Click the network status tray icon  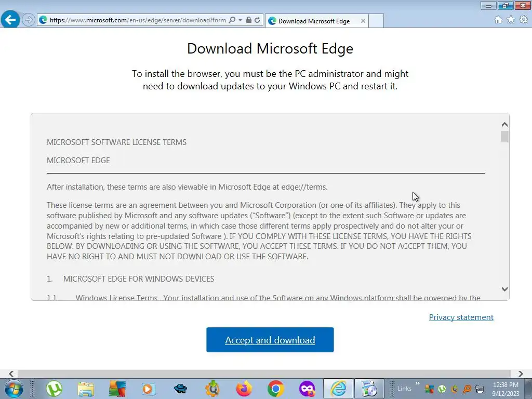click(480, 389)
